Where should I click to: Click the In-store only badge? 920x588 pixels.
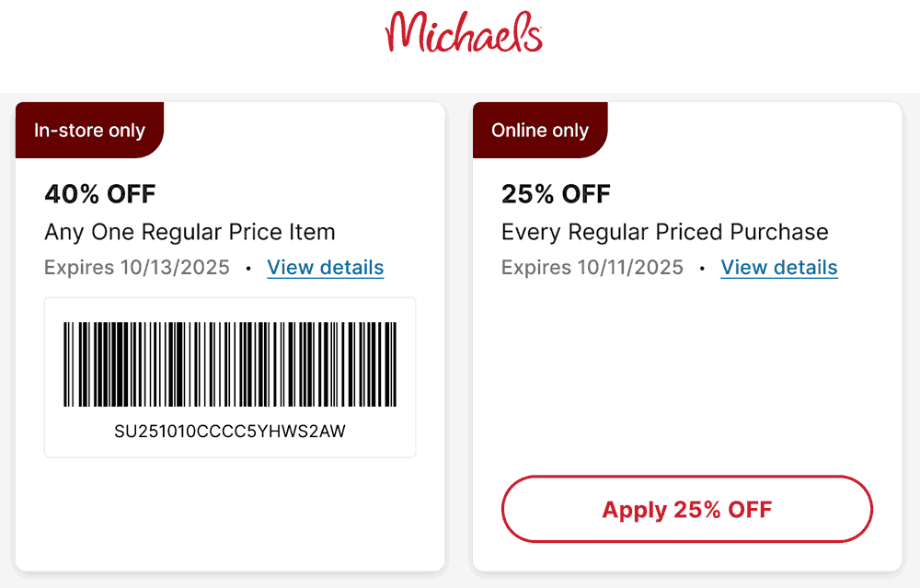tap(89, 131)
